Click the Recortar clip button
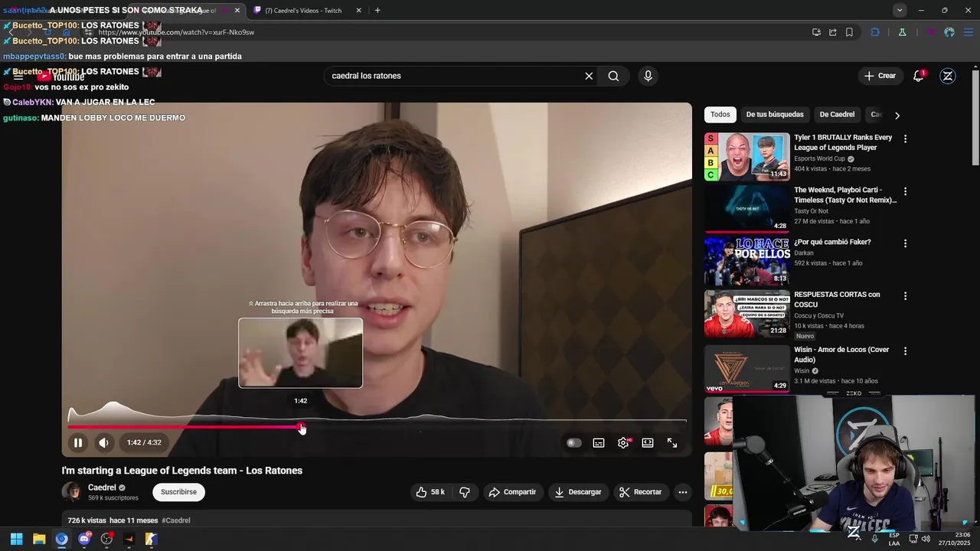 (641, 492)
